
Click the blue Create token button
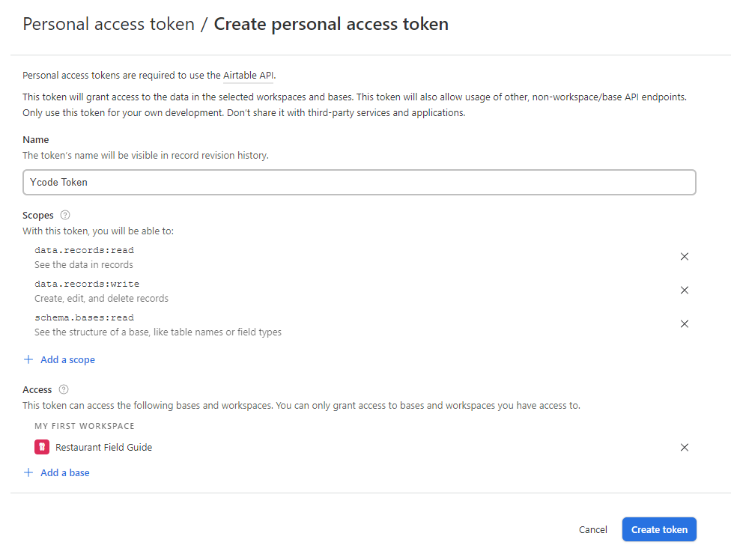pyautogui.click(x=659, y=529)
